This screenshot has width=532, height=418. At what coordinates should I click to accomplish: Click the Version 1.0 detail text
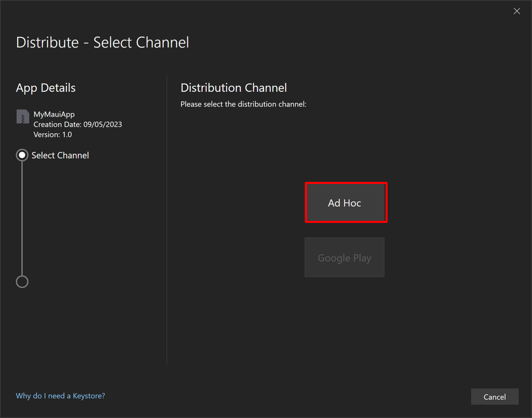pos(52,134)
